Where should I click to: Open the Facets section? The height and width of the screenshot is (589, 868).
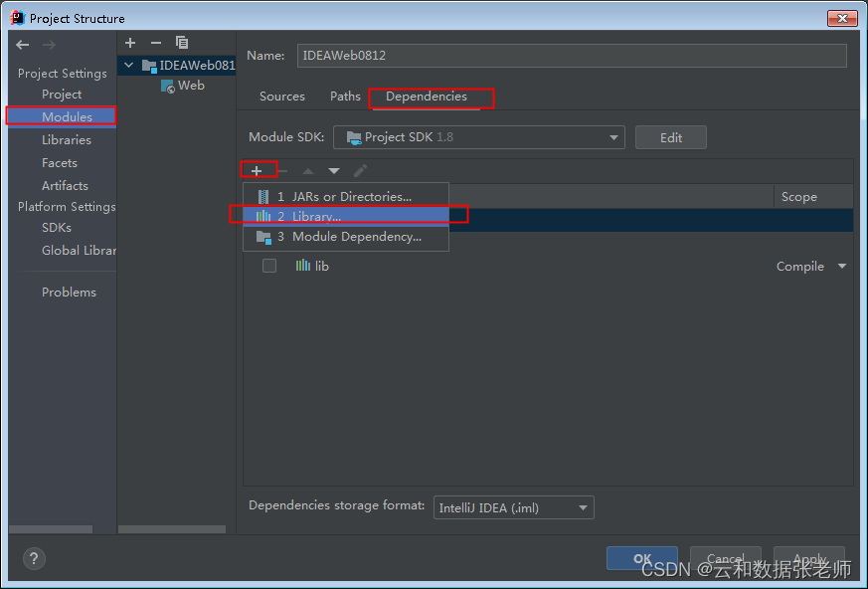(62, 163)
